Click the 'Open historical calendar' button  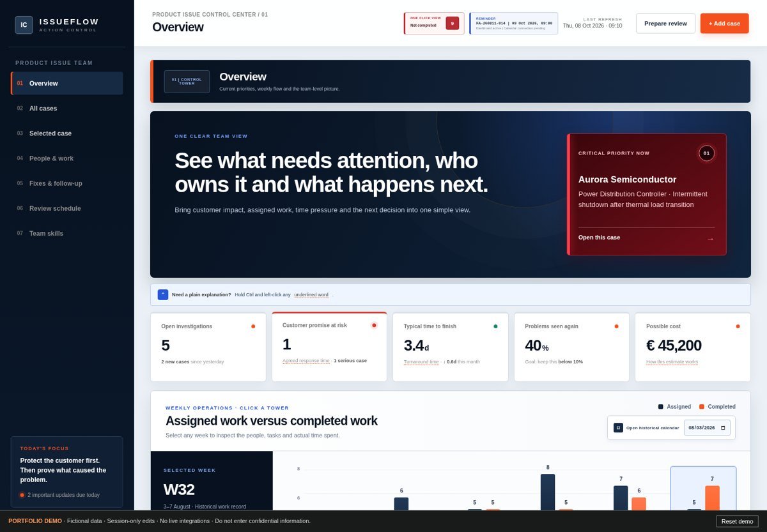(x=646, y=428)
